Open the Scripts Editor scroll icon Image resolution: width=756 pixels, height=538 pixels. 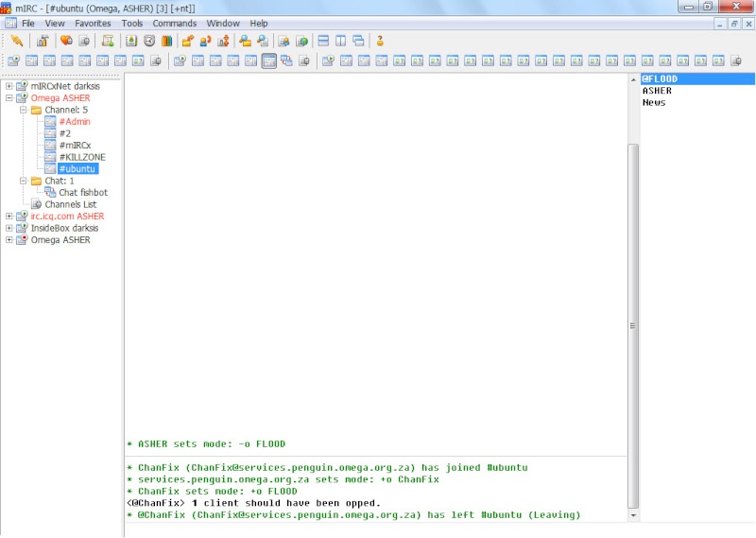[108, 41]
